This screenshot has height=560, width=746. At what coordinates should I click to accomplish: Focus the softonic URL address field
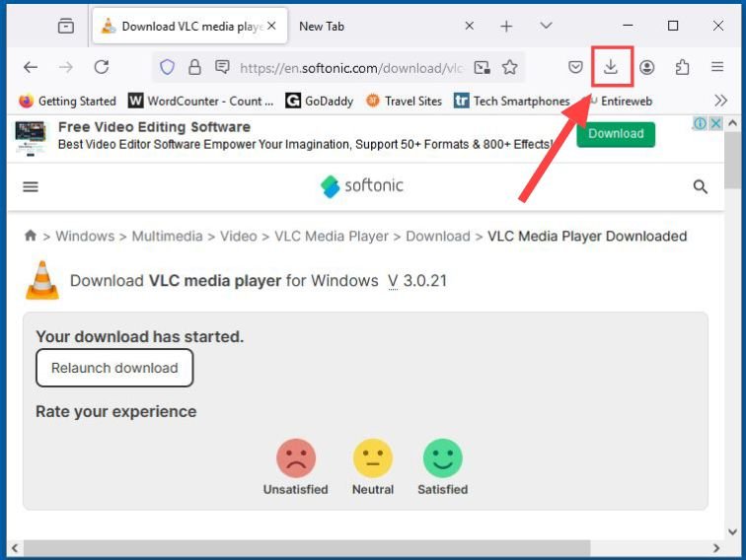351,68
